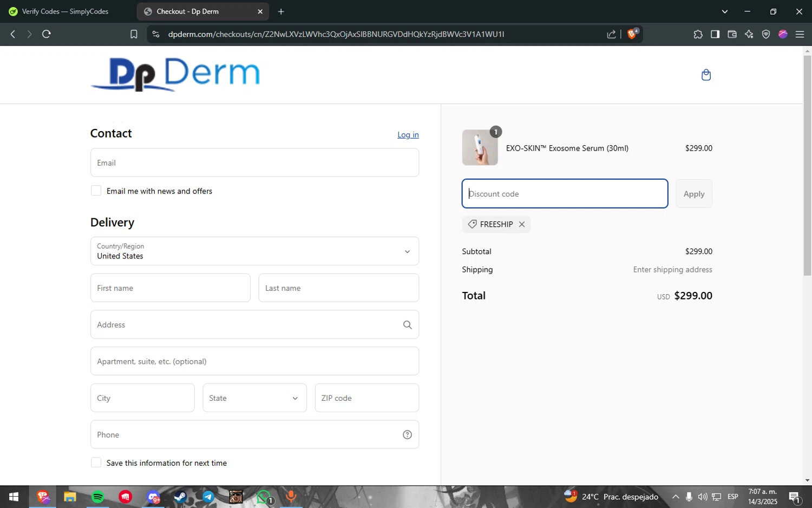Go back to the previous page
Image resolution: width=812 pixels, height=508 pixels.
pos(13,34)
